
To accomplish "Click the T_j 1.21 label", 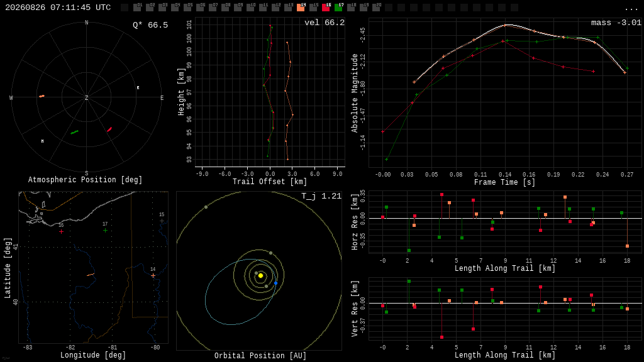I will point(321,196).
